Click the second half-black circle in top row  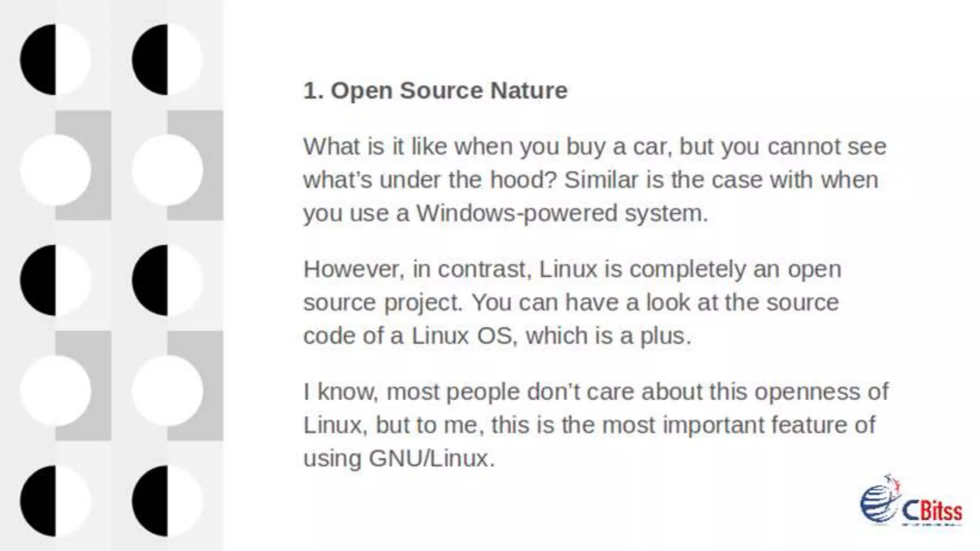click(x=167, y=59)
